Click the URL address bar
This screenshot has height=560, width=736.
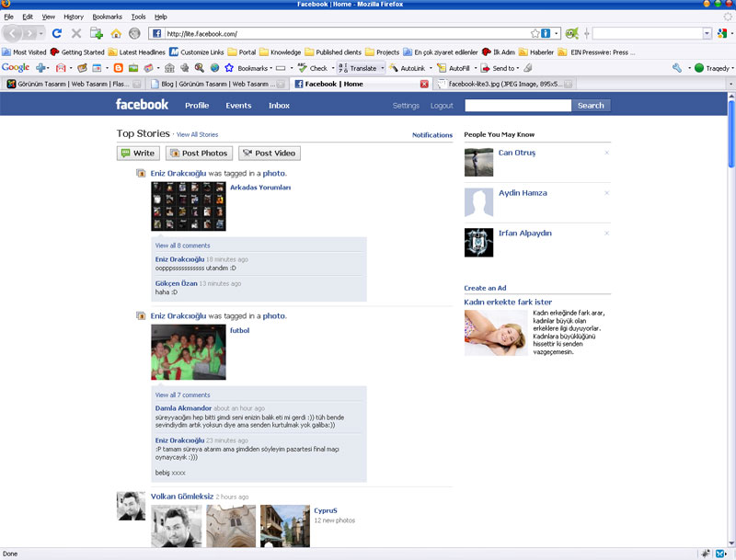[x=348, y=33]
